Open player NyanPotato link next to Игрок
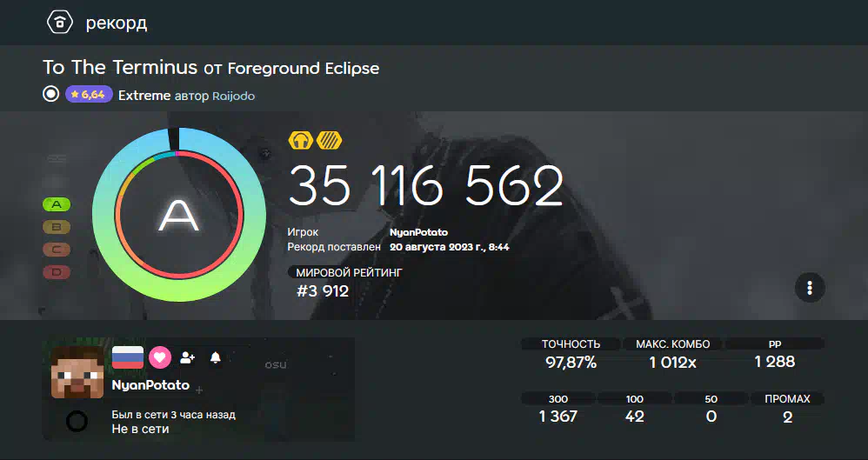The width and height of the screenshot is (868, 460). [x=418, y=232]
